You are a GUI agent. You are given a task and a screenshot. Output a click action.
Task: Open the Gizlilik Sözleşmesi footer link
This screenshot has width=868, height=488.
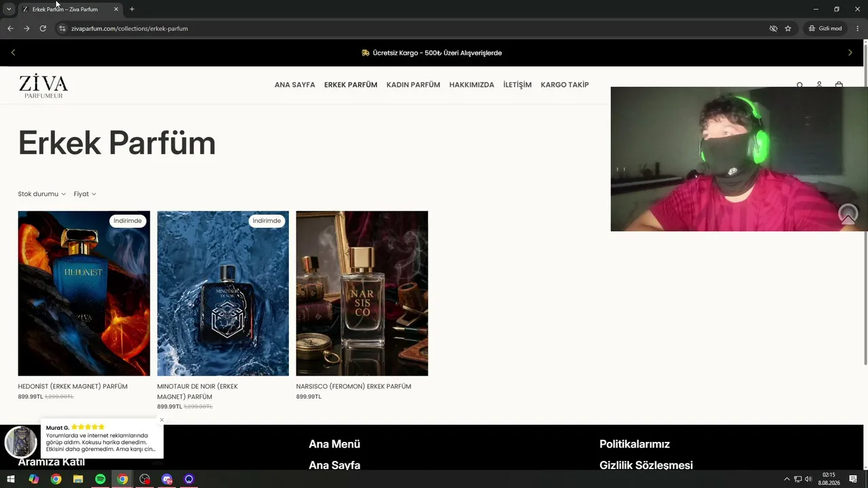646,465
